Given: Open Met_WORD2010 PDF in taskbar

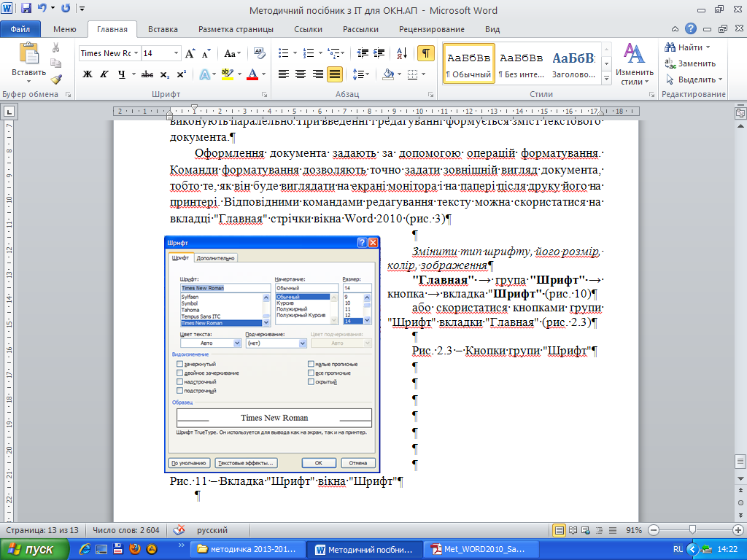Looking at the screenshot, I should [x=481, y=550].
